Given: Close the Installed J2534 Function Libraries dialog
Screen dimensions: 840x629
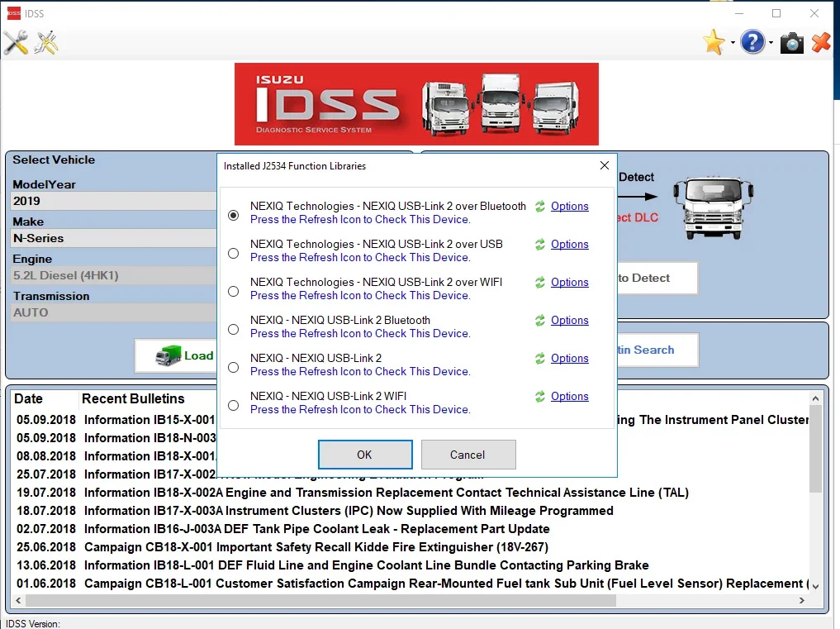Looking at the screenshot, I should tap(605, 165).
